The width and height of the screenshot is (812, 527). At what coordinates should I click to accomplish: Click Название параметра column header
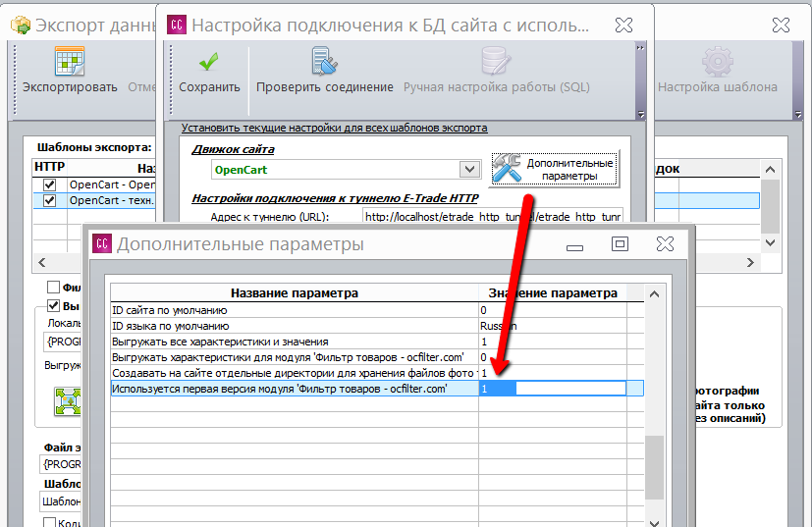[295, 293]
